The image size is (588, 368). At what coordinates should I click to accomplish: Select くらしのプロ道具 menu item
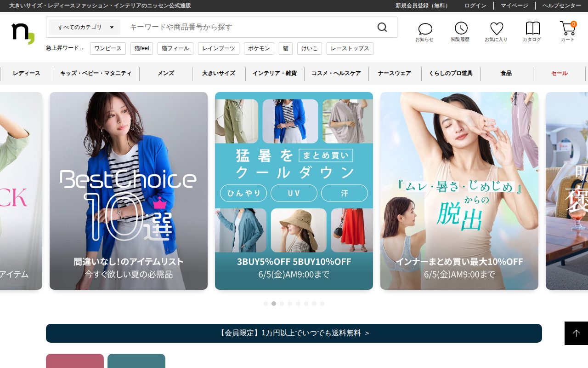click(x=451, y=73)
